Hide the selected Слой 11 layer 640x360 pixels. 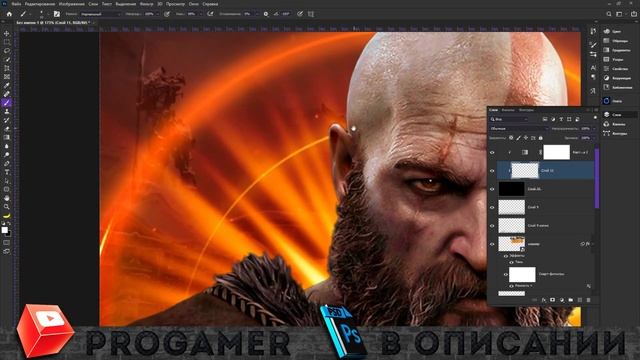(x=492, y=171)
